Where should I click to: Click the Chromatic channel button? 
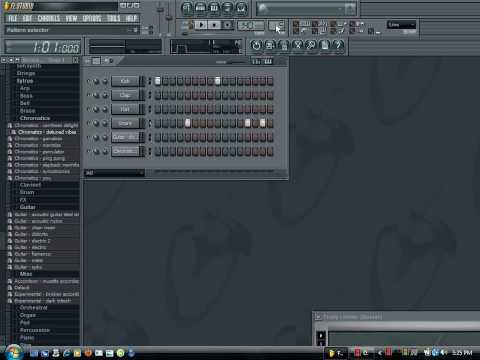125,151
